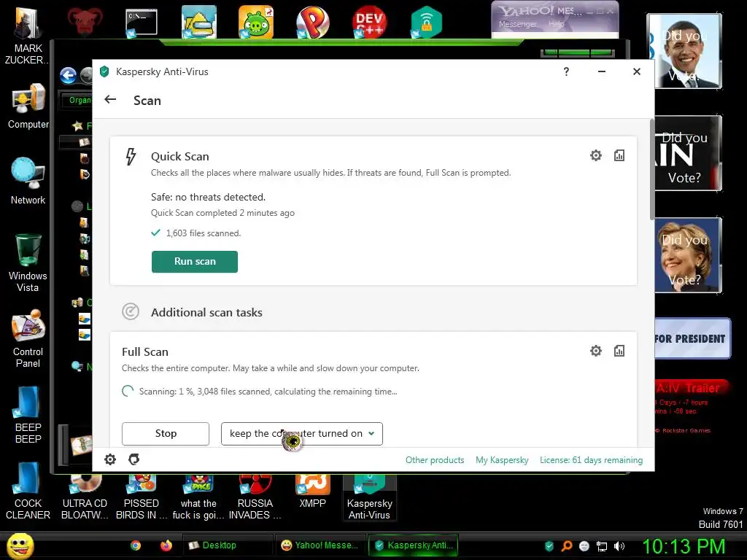Click the Kaspersky help question mark
This screenshot has height=560, width=747.
pyautogui.click(x=566, y=71)
